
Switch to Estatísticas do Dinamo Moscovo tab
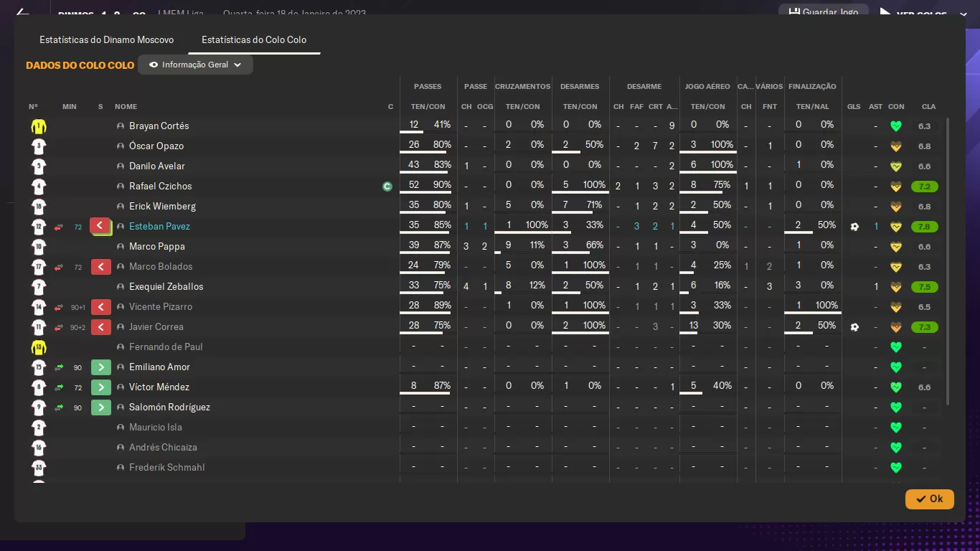click(106, 40)
